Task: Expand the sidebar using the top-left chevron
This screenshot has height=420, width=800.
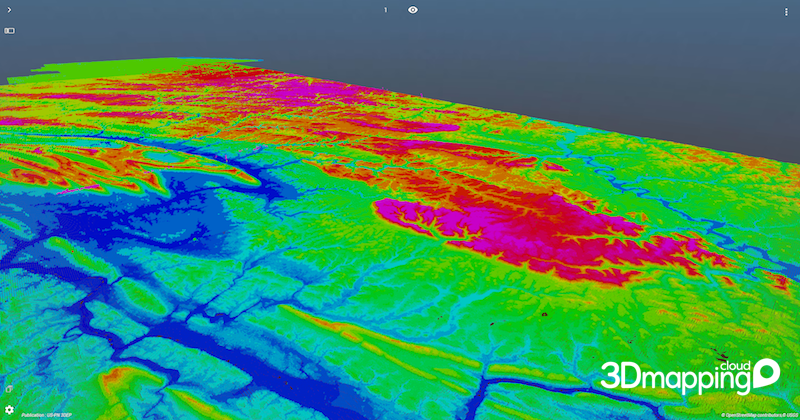Action: (8, 10)
